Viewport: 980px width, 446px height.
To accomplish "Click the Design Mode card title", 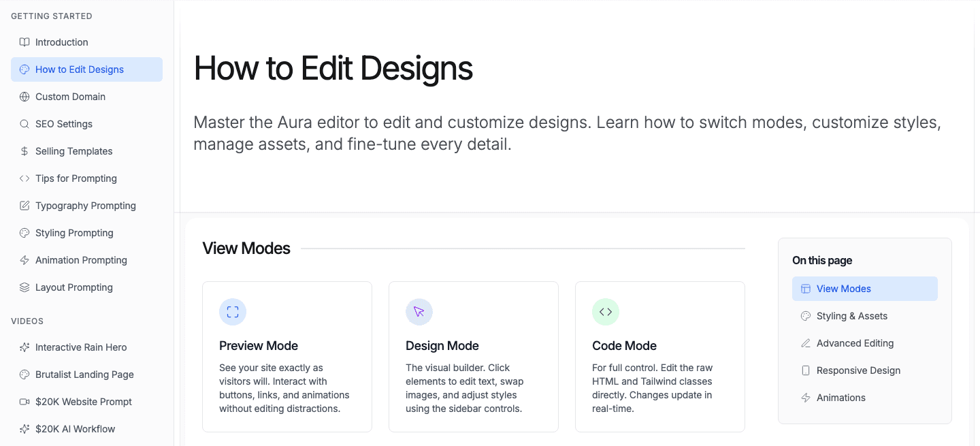I will click(x=442, y=345).
